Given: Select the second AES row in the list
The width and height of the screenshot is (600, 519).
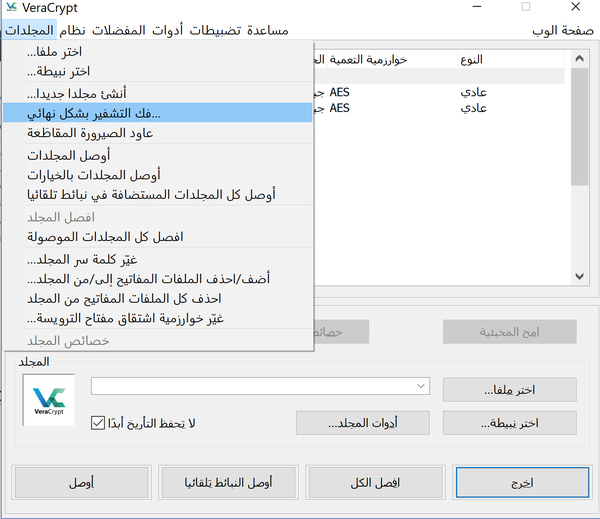Looking at the screenshot, I should point(439,108).
